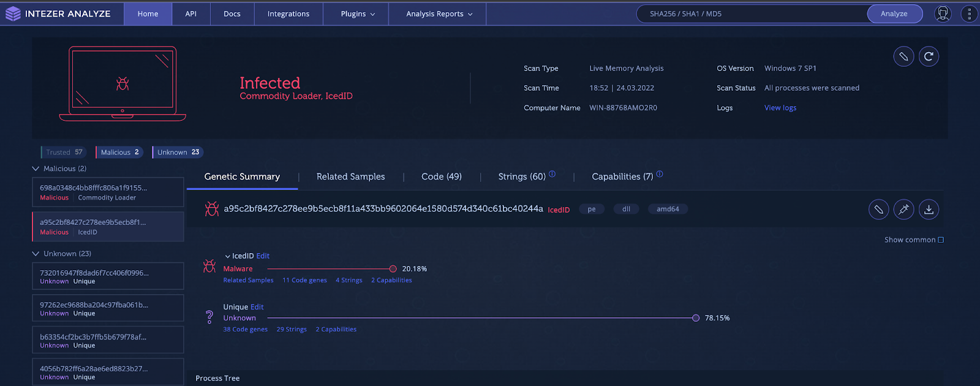
Task: Select the Genetic Summary tab
Action: (242, 176)
